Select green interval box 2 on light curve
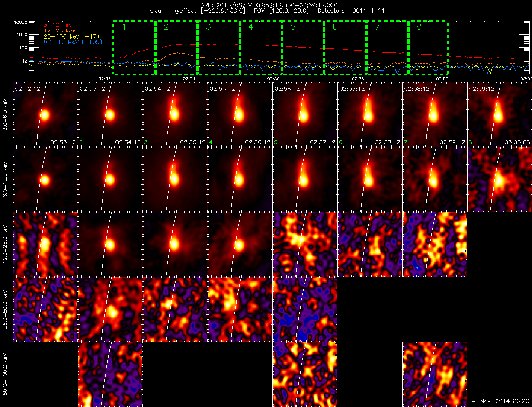 point(176,48)
